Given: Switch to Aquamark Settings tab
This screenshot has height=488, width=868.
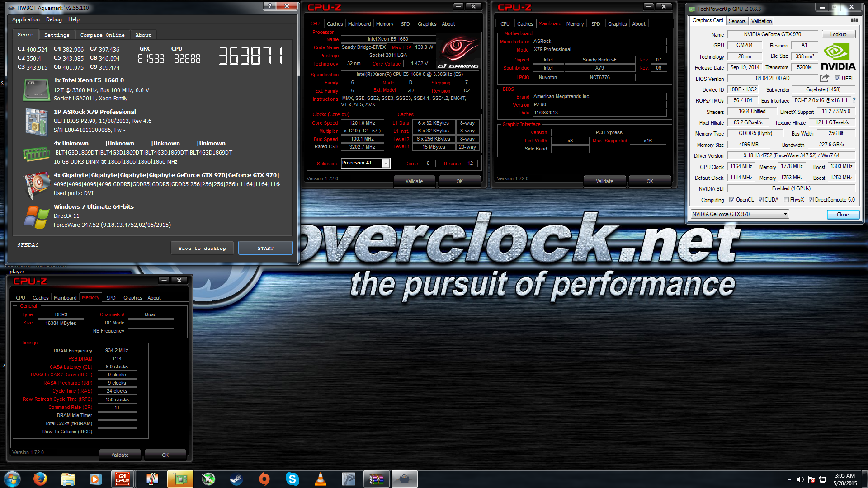Looking at the screenshot, I should (57, 35).
